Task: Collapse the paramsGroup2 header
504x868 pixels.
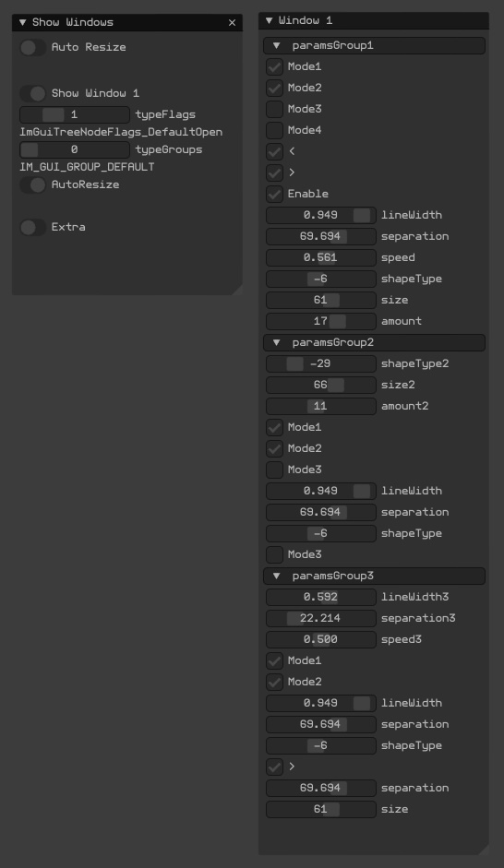Action: click(375, 342)
